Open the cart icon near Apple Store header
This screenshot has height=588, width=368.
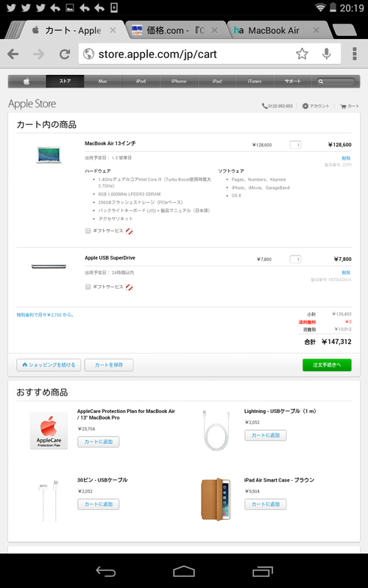tap(350, 106)
